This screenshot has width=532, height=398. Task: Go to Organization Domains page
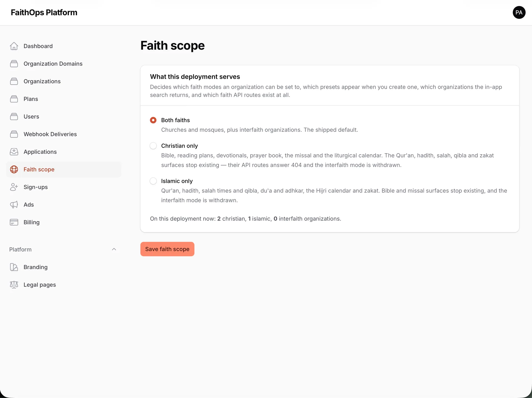[x=64, y=64]
